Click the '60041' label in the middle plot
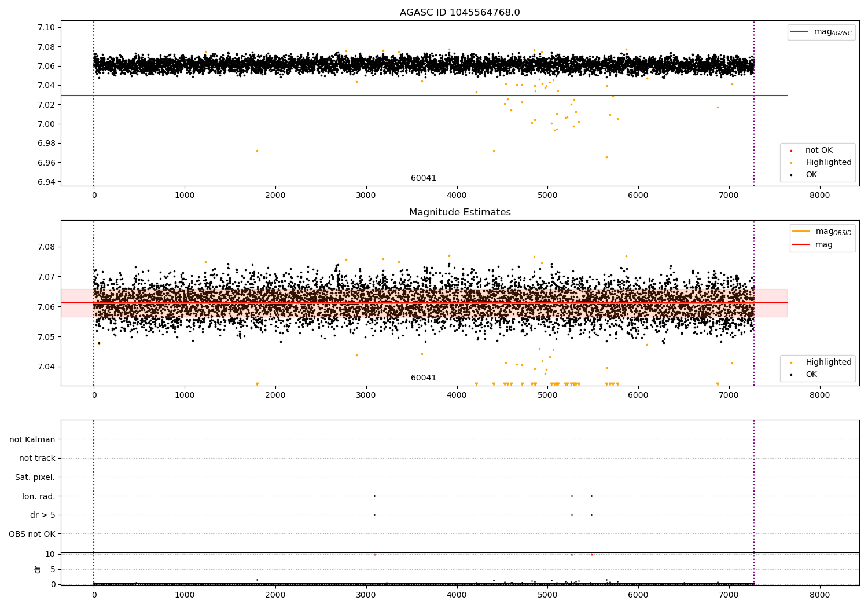The image size is (868, 608). coord(424,378)
